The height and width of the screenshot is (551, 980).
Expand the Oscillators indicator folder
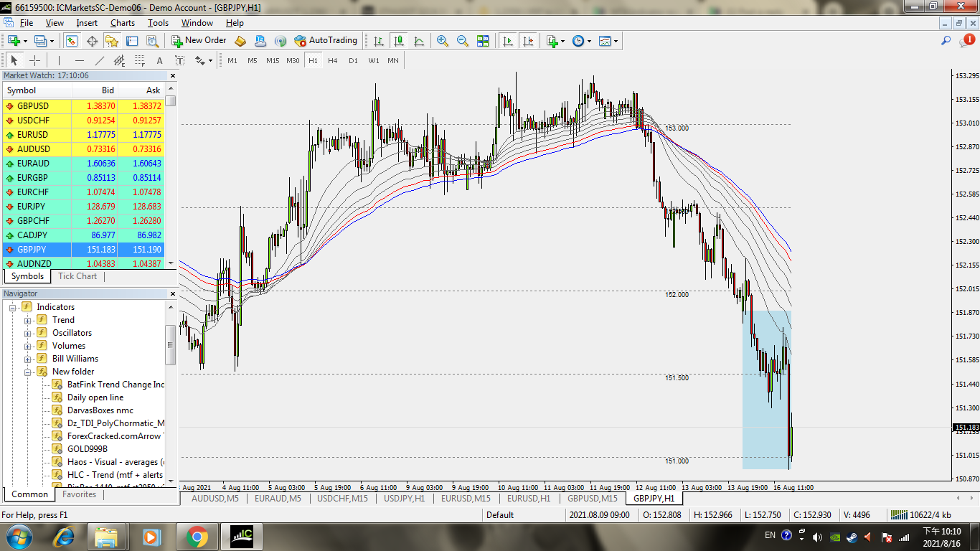point(28,333)
